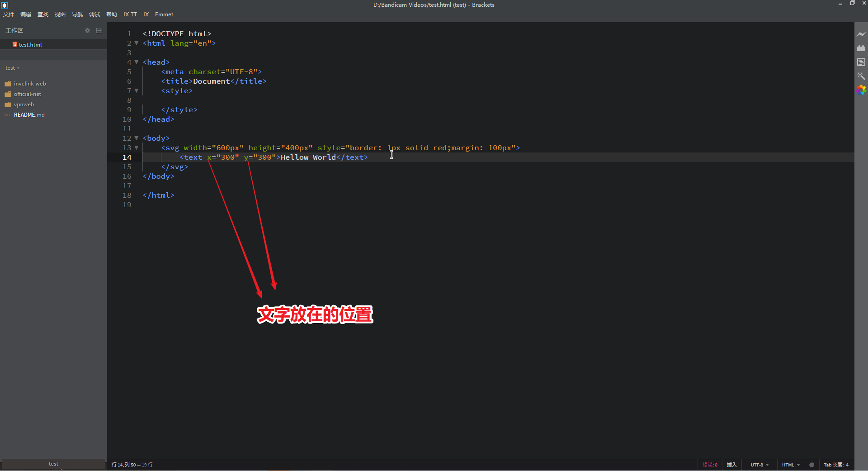This screenshot has height=471, width=868.
Task: Open the HTML language mode dropdown
Action: [790, 465]
